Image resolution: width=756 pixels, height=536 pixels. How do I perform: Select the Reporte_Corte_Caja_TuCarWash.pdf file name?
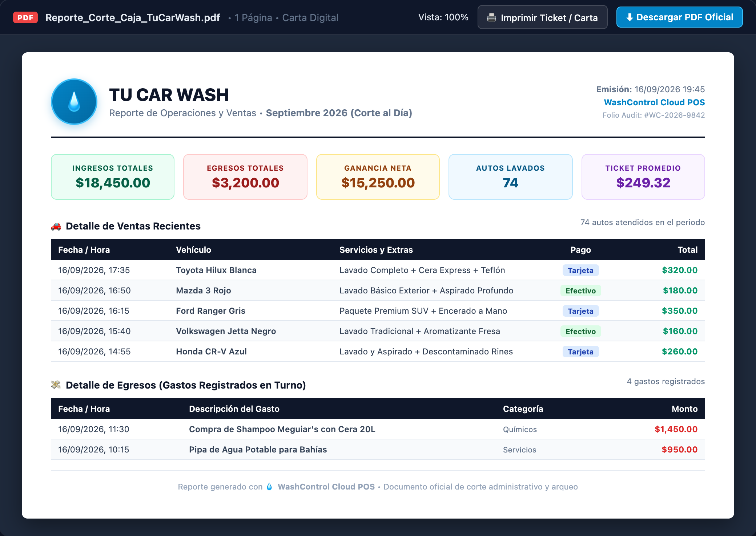pyautogui.click(x=133, y=17)
